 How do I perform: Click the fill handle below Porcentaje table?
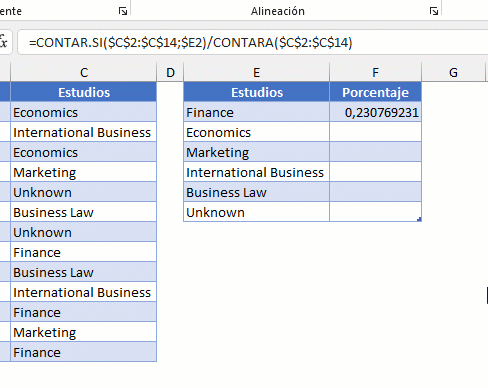pyautogui.click(x=419, y=219)
